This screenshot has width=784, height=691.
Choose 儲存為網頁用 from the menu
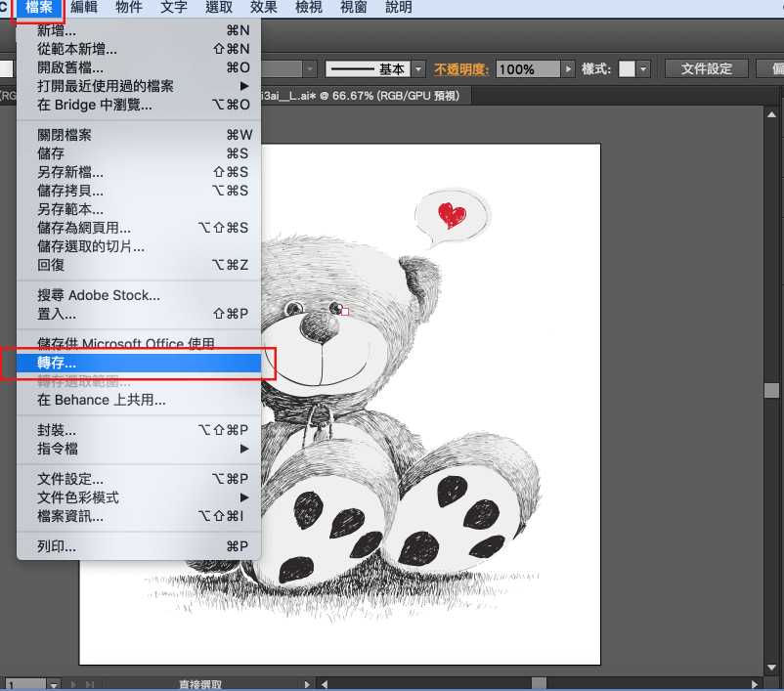click(84, 228)
